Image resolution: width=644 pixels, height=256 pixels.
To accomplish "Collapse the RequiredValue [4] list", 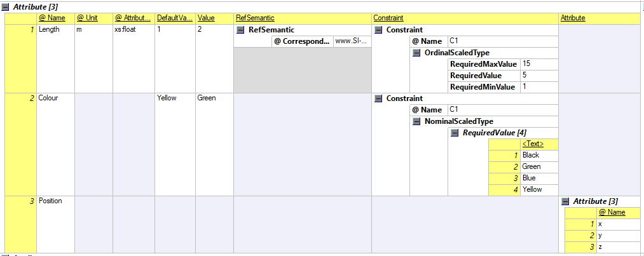I will [x=454, y=133].
